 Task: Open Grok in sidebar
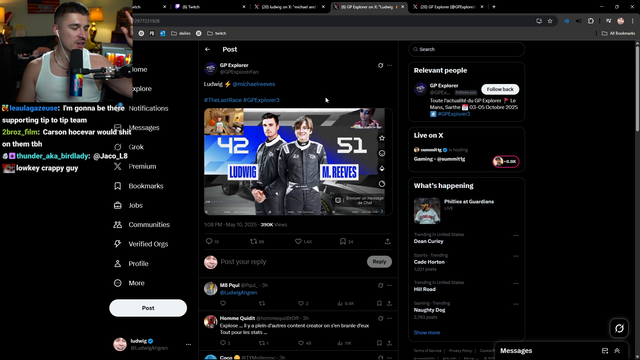click(x=136, y=147)
